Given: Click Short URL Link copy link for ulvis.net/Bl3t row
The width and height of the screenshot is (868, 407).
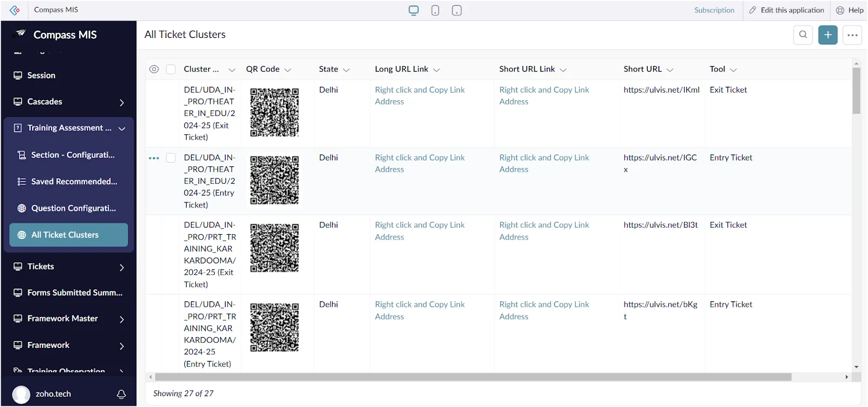Looking at the screenshot, I should tap(544, 231).
